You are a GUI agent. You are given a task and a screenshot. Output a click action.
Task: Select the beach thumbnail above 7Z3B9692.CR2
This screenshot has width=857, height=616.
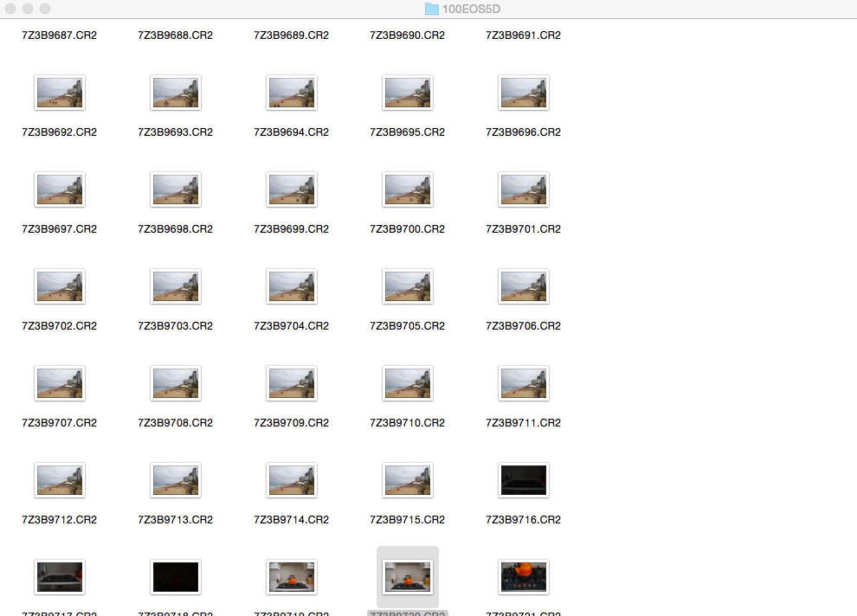[60, 93]
